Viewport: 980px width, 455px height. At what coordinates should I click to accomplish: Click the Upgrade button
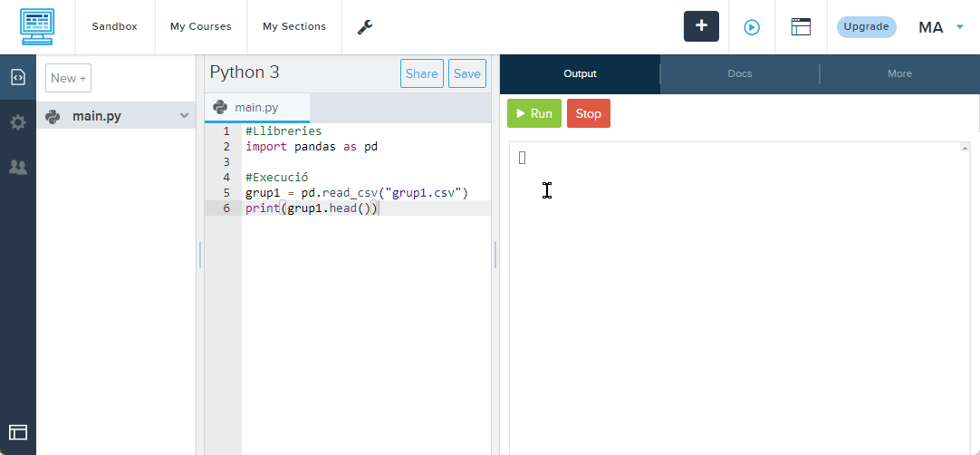[x=866, y=27]
